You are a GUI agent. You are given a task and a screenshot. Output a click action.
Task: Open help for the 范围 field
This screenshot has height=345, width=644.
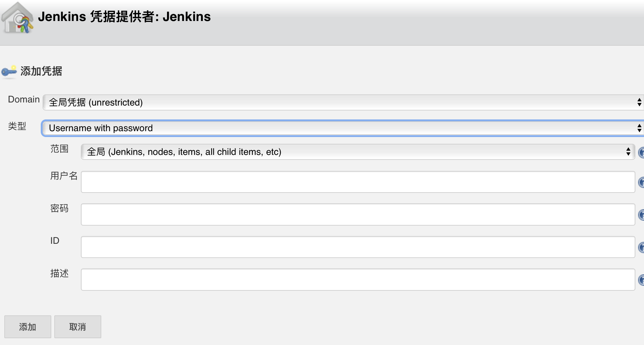[641, 152]
